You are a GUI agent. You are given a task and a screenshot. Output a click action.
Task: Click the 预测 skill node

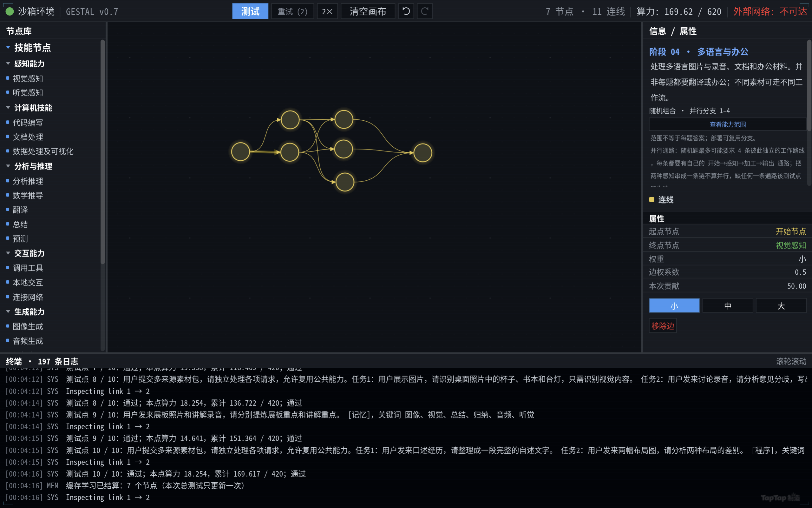tap(20, 238)
